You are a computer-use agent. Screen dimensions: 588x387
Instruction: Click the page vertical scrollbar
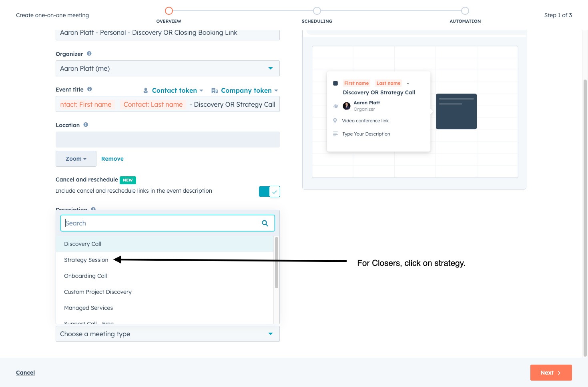(585, 218)
